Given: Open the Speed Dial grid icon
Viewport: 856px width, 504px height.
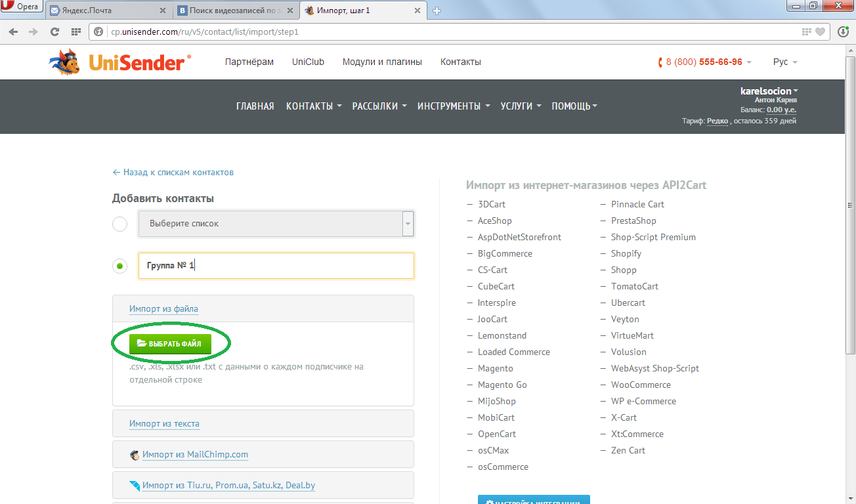Looking at the screenshot, I should pyautogui.click(x=75, y=31).
